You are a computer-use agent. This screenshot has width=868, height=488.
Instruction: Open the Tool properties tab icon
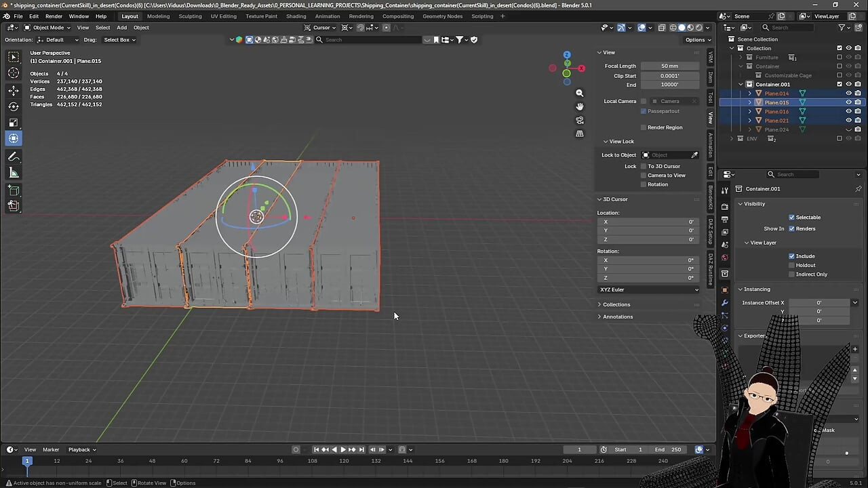click(x=725, y=190)
